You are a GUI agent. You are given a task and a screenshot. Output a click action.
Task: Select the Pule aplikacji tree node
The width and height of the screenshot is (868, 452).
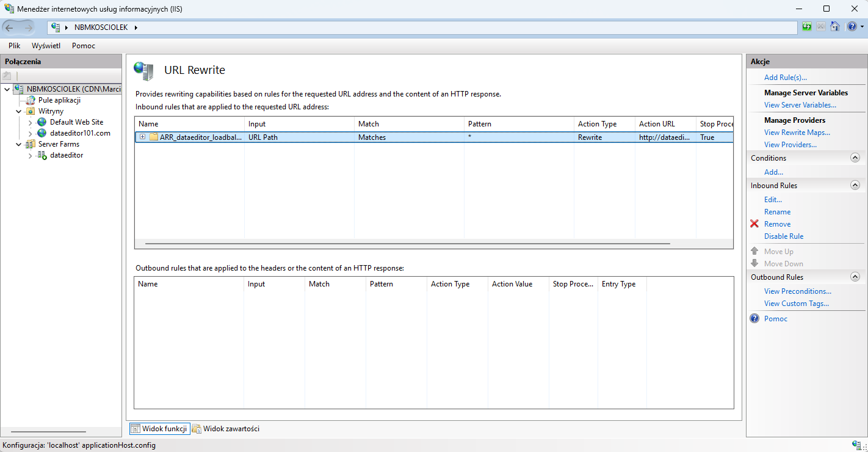59,100
